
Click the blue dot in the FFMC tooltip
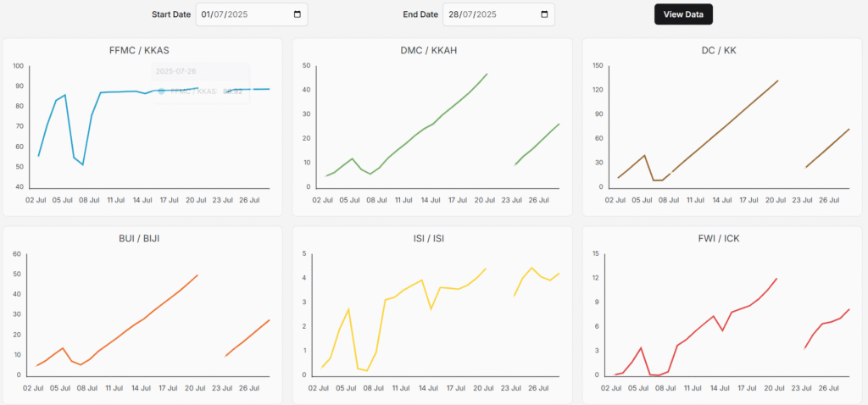pos(162,91)
